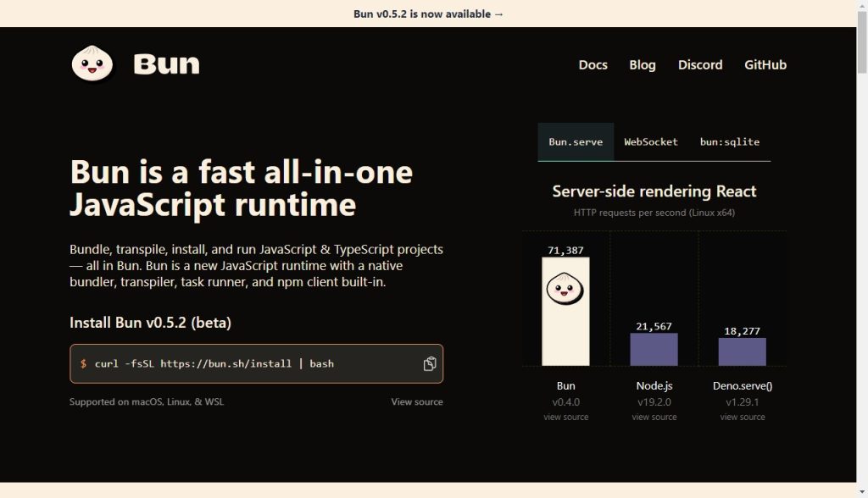Click the v0.4.0 version text
The height and width of the screenshot is (498, 868).
tap(565, 402)
